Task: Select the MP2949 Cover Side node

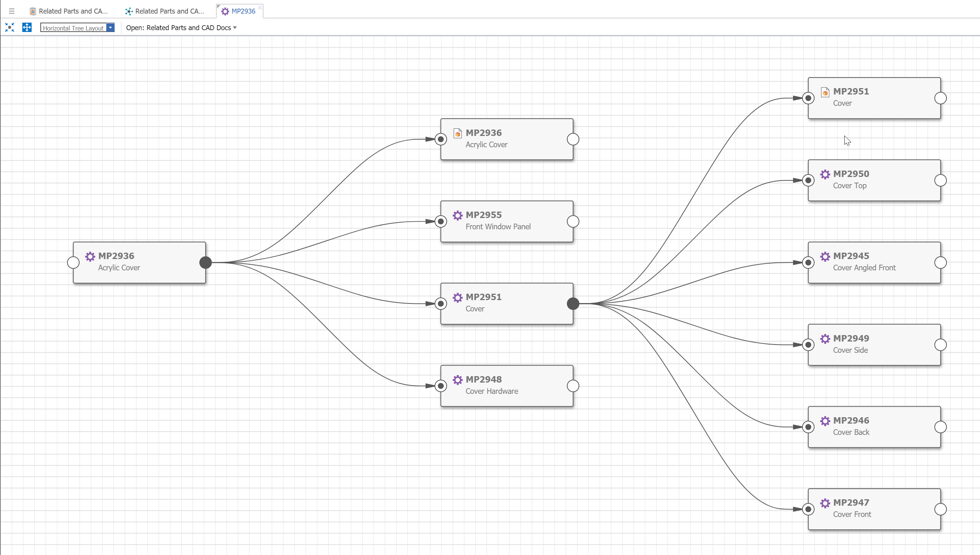Action: [874, 345]
